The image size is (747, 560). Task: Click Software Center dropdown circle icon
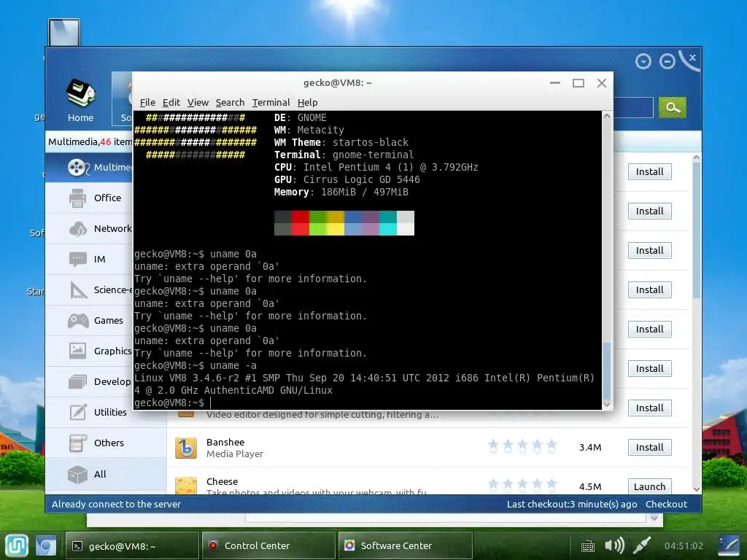[643, 61]
